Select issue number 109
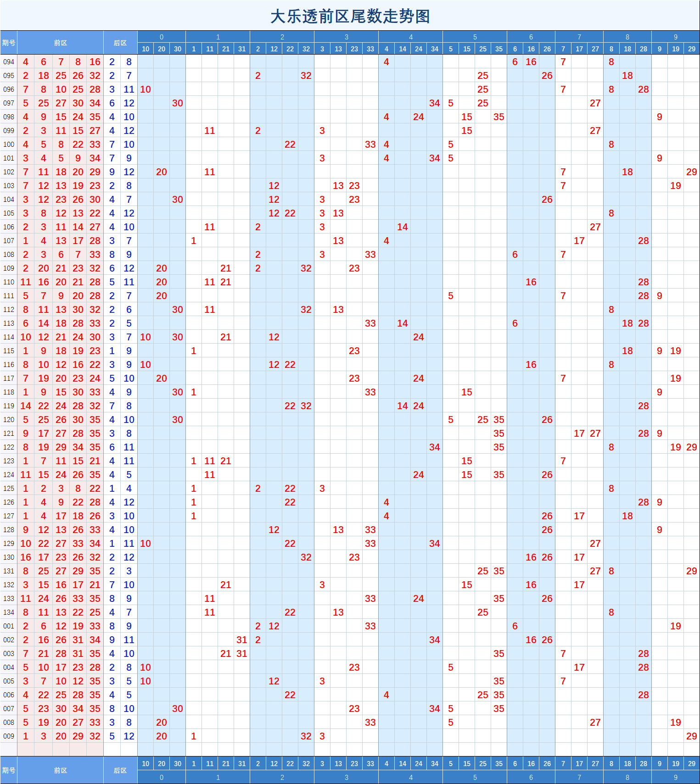700x784 pixels. click(x=9, y=268)
